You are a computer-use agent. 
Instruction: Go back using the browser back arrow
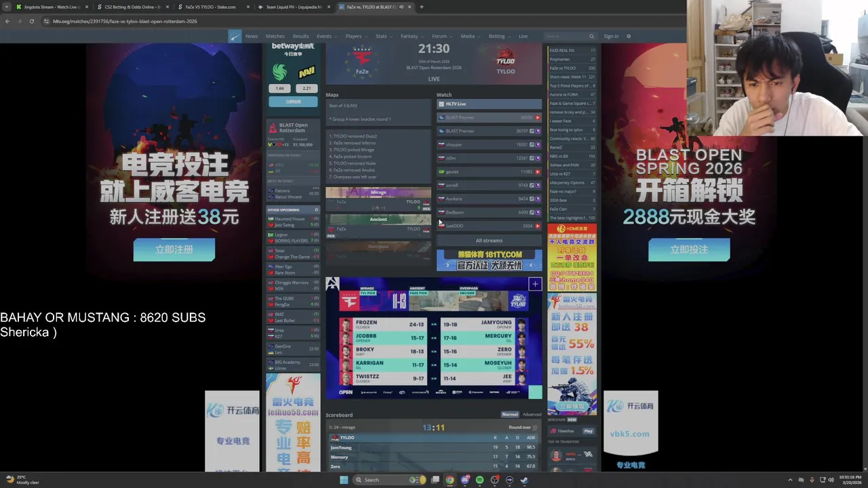(x=7, y=21)
